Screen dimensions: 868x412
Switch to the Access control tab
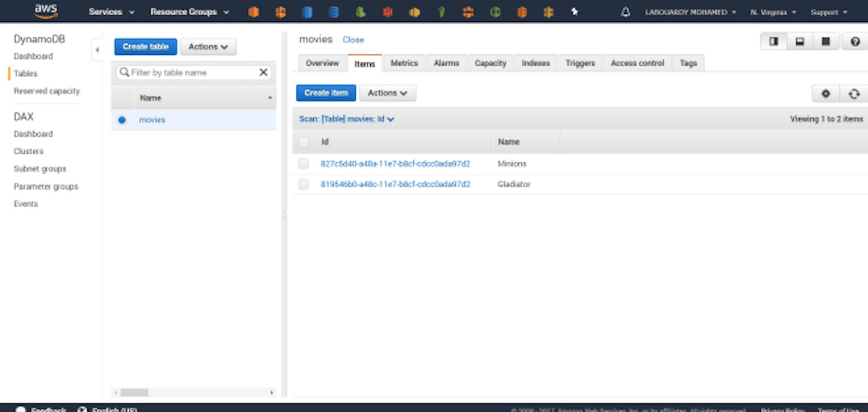click(637, 63)
